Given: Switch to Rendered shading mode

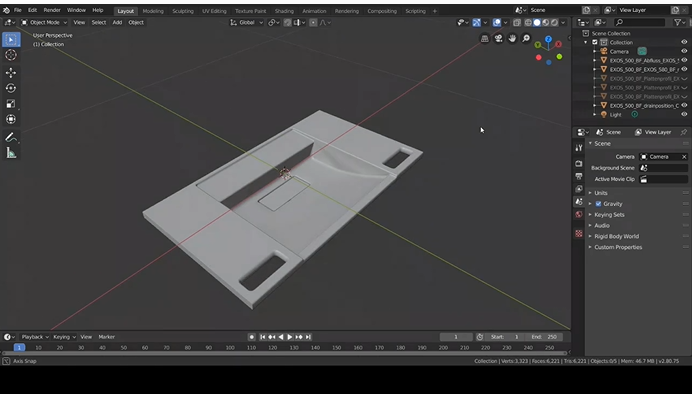Looking at the screenshot, I should coord(554,23).
